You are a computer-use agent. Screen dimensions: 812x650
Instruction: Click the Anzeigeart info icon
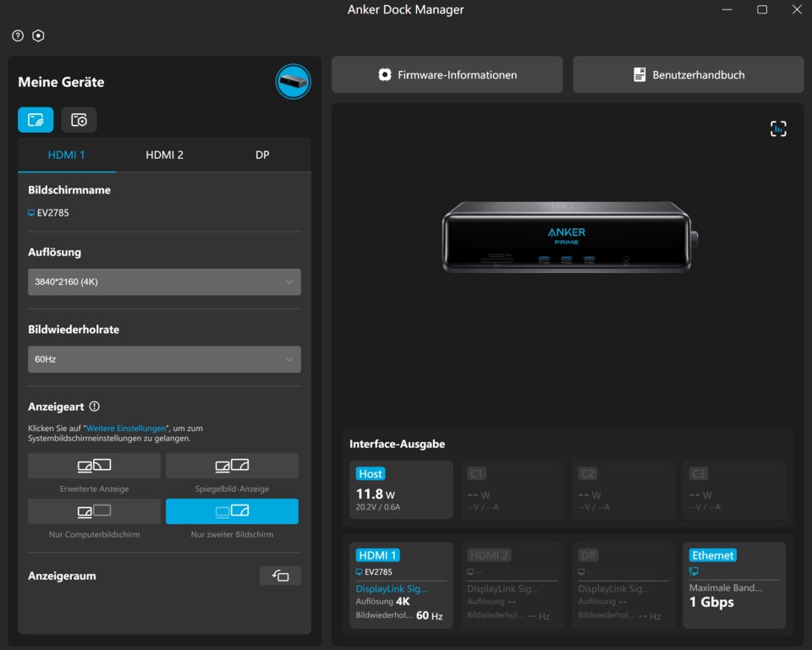point(94,407)
